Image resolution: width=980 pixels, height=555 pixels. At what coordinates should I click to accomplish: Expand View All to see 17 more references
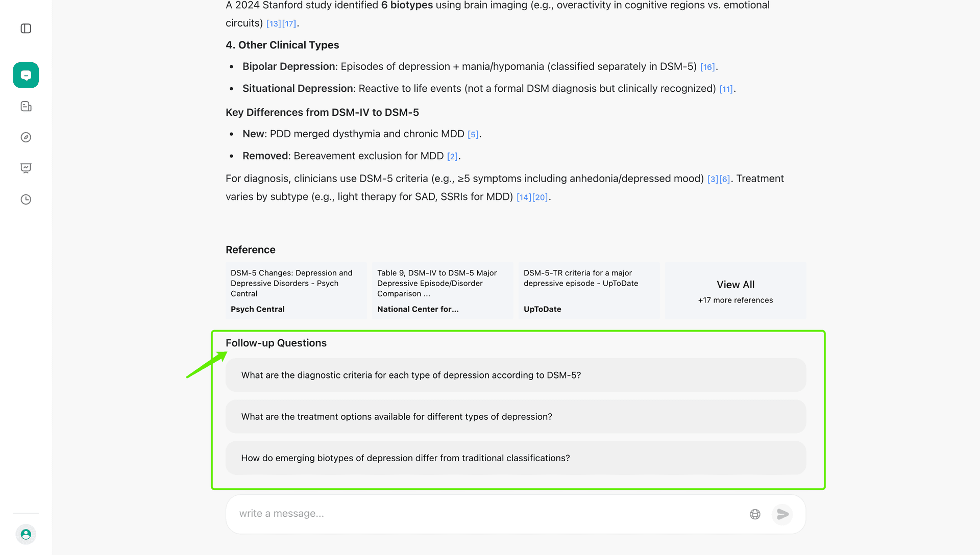click(x=735, y=291)
